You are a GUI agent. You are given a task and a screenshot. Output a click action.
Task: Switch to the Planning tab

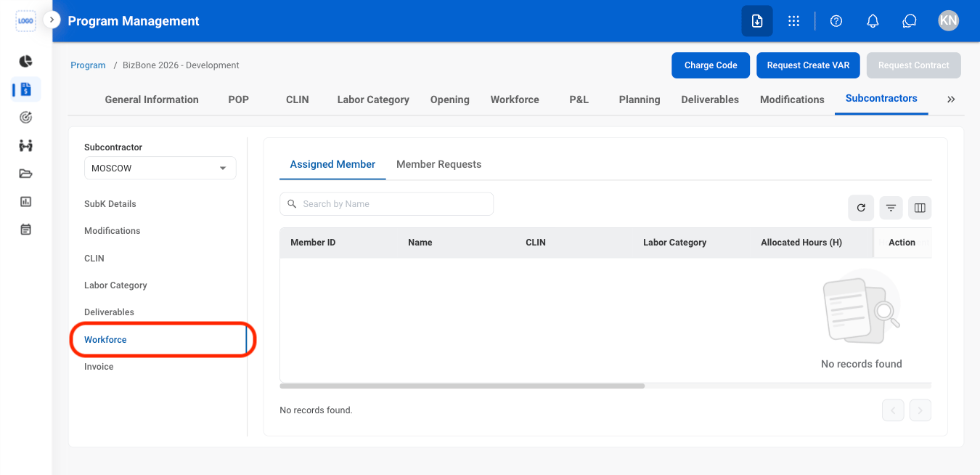click(x=640, y=100)
